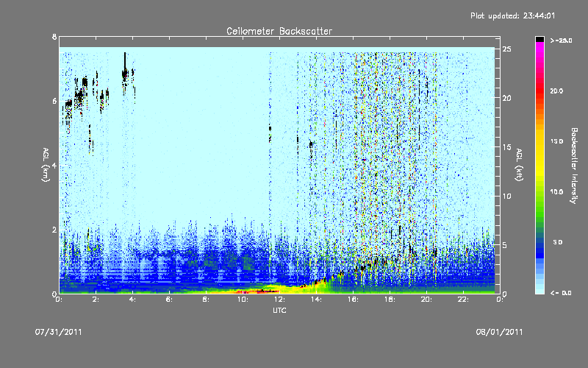This screenshot has width=588, height=368.
Task: Click the '20:' hour tick label
Action: coord(426,300)
